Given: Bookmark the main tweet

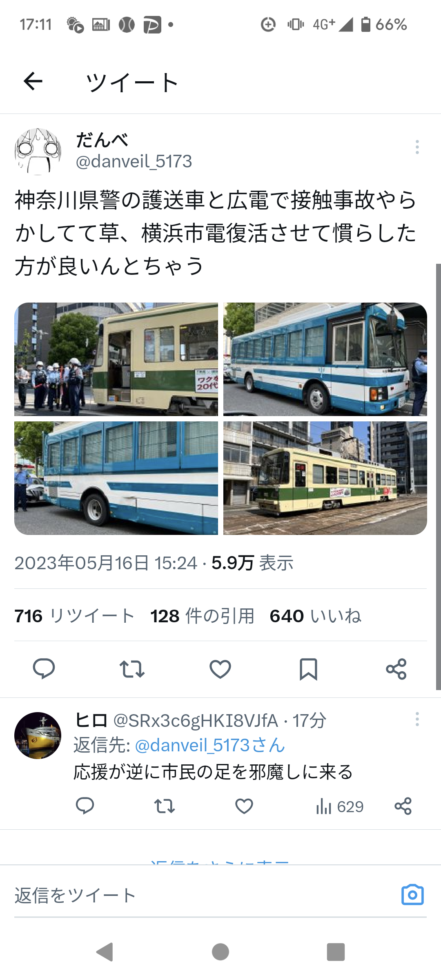Looking at the screenshot, I should click(308, 669).
